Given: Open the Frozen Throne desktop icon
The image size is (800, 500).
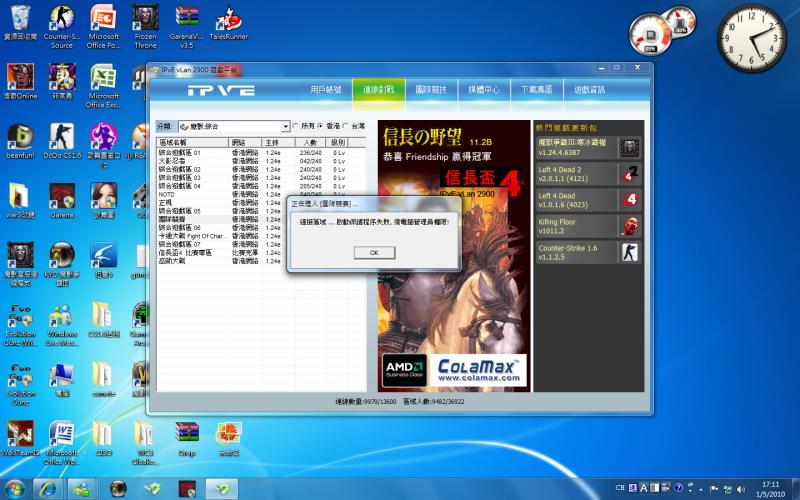Looking at the screenshot, I should pos(145,25).
